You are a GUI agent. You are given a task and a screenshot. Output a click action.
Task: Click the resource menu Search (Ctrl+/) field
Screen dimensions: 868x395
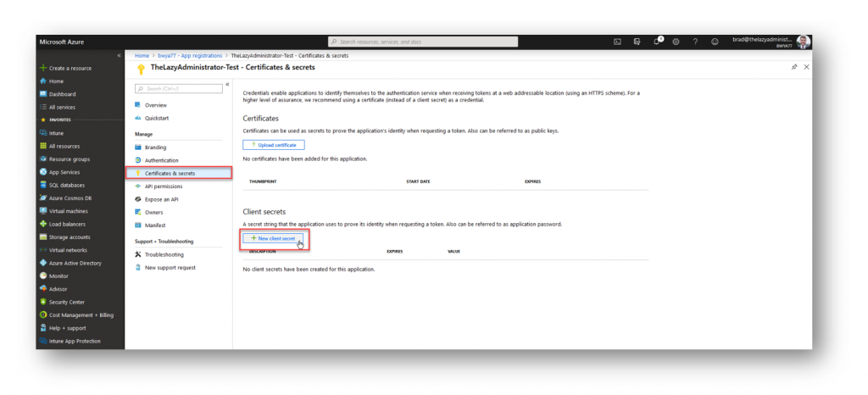coord(179,88)
